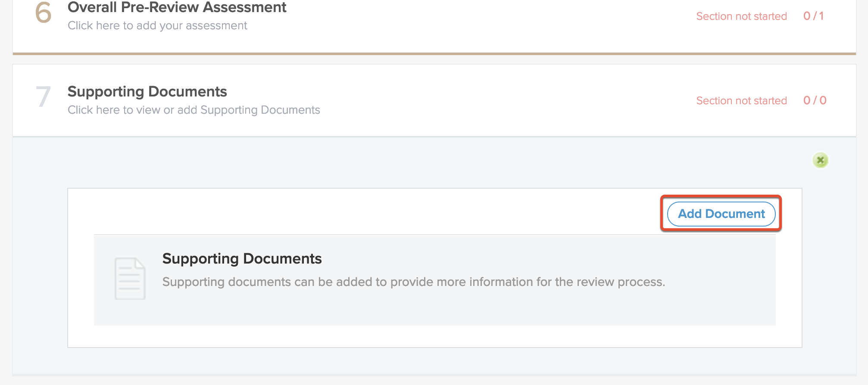The image size is (868, 385).
Task: Click the Add Document button
Action: coord(721,214)
